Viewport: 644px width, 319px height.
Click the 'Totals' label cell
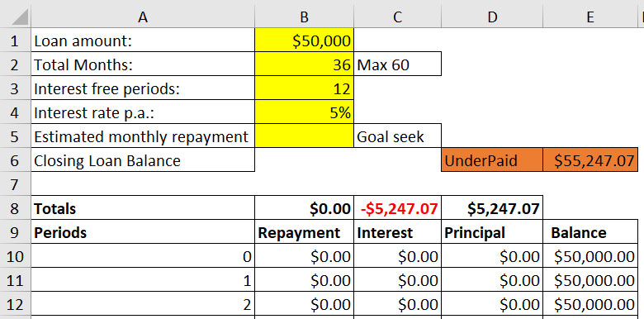tap(143, 207)
